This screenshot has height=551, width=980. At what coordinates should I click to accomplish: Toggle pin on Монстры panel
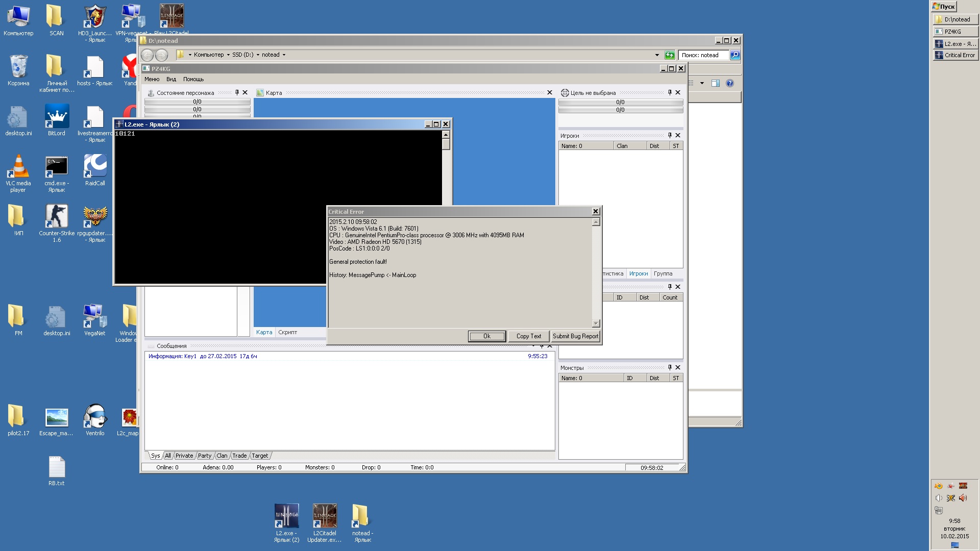(670, 367)
